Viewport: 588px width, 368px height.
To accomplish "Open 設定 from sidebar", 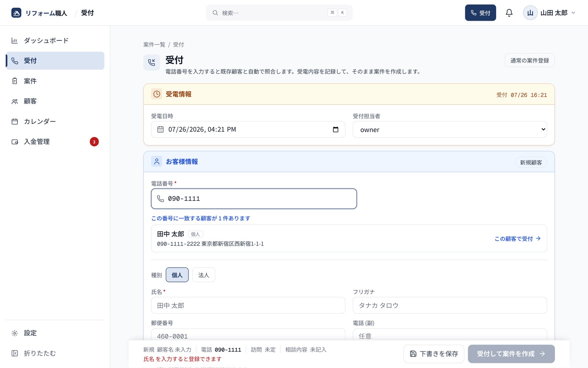I will (x=55, y=333).
